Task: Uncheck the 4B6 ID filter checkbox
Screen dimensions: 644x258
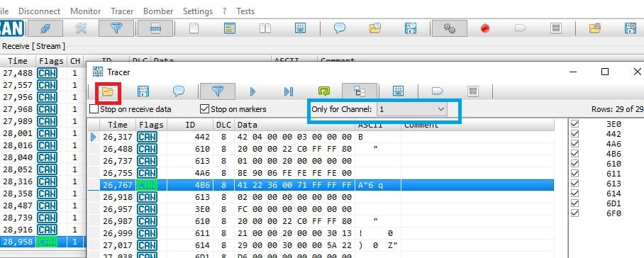Action: pos(575,154)
